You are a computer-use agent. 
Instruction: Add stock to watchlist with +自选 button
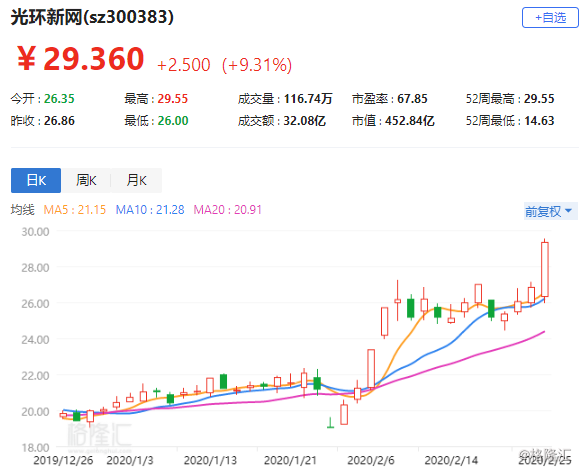550,17
